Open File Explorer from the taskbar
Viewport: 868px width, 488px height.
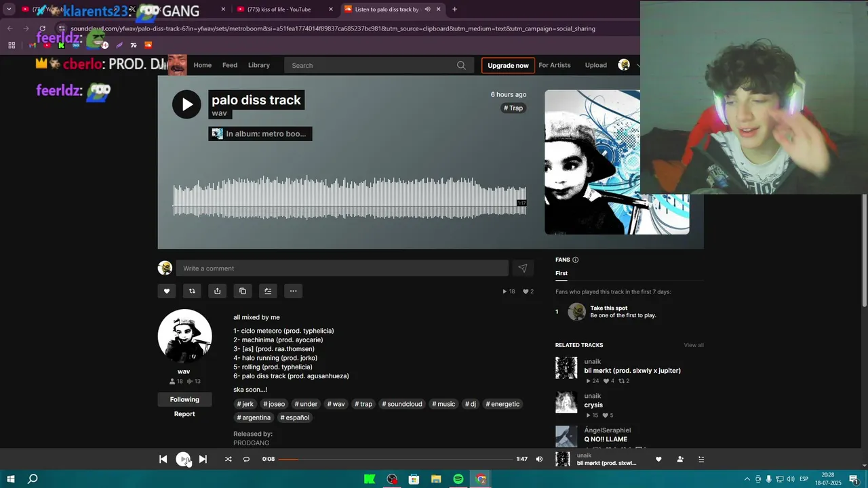click(436, 479)
